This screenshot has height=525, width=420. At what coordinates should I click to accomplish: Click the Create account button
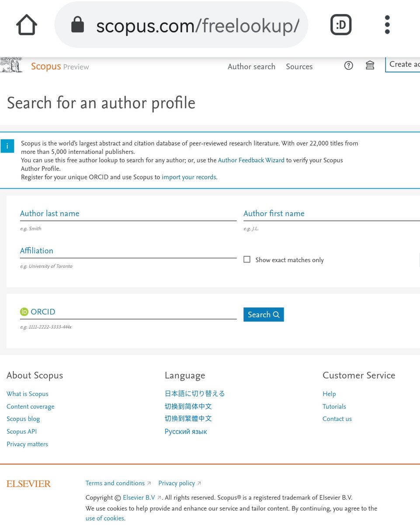(x=403, y=65)
